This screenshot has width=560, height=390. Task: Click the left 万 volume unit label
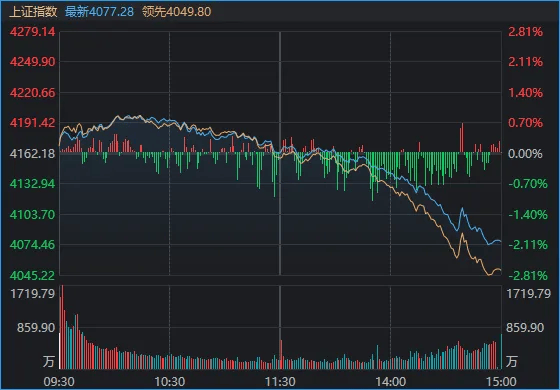click(49, 361)
